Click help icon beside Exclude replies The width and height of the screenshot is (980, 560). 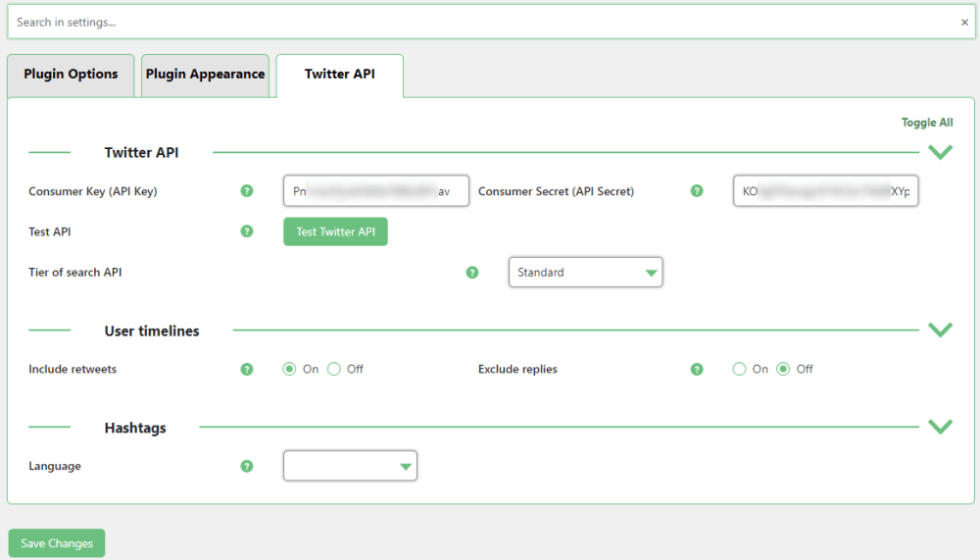tap(697, 370)
